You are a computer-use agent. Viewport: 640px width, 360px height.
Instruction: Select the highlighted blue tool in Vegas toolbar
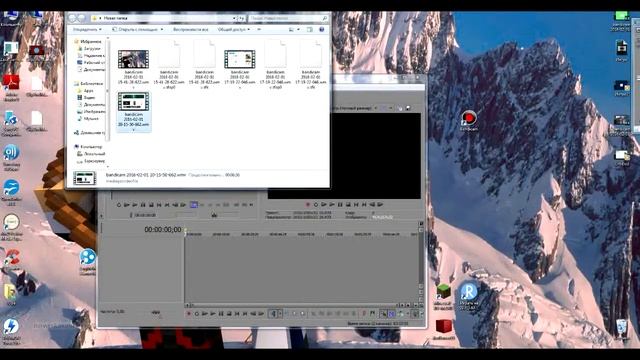pyautogui.click(x=391, y=313)
